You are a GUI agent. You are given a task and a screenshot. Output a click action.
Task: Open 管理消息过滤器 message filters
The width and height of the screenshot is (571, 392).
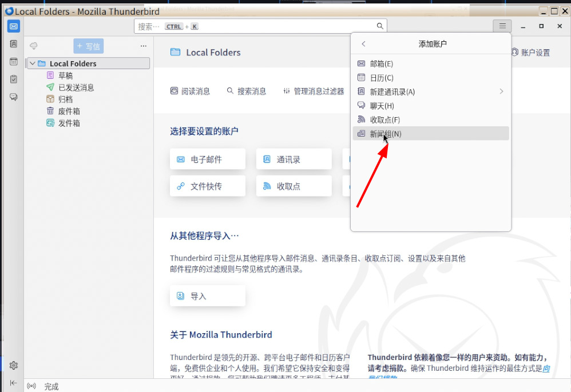314,91
